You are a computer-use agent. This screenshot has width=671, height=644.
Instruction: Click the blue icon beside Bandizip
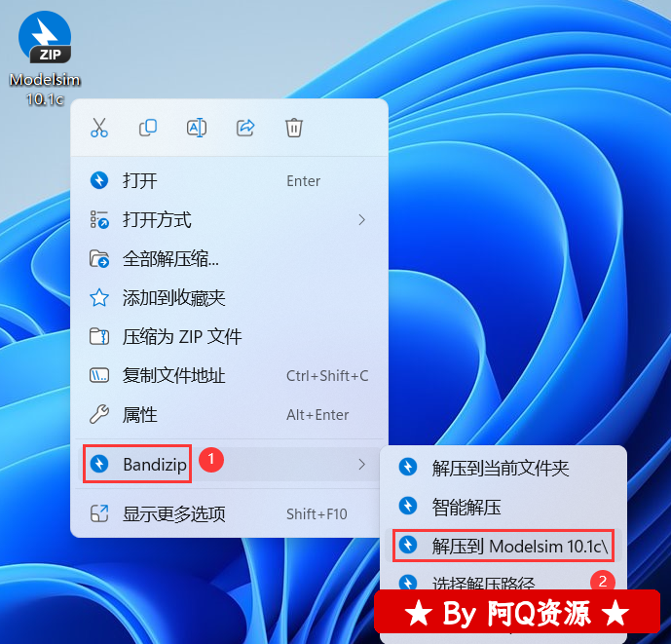99,464
